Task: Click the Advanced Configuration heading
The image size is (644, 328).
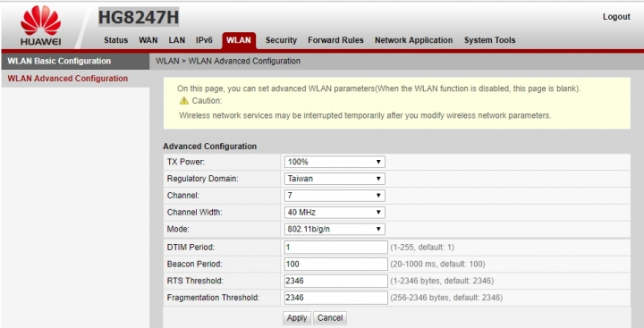Action: (209, 147)
